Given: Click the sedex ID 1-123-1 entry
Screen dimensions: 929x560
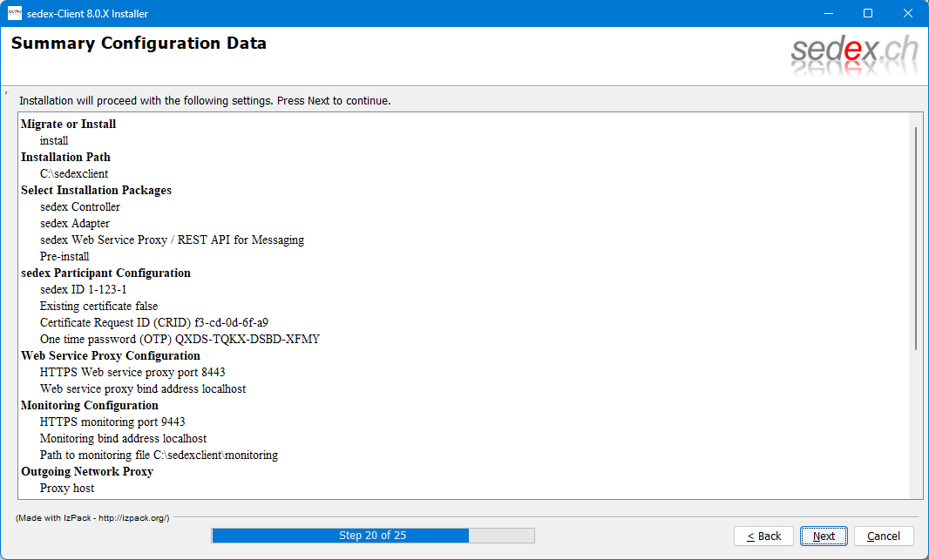Looking at the screenshot, I should (x=84, y=289).
